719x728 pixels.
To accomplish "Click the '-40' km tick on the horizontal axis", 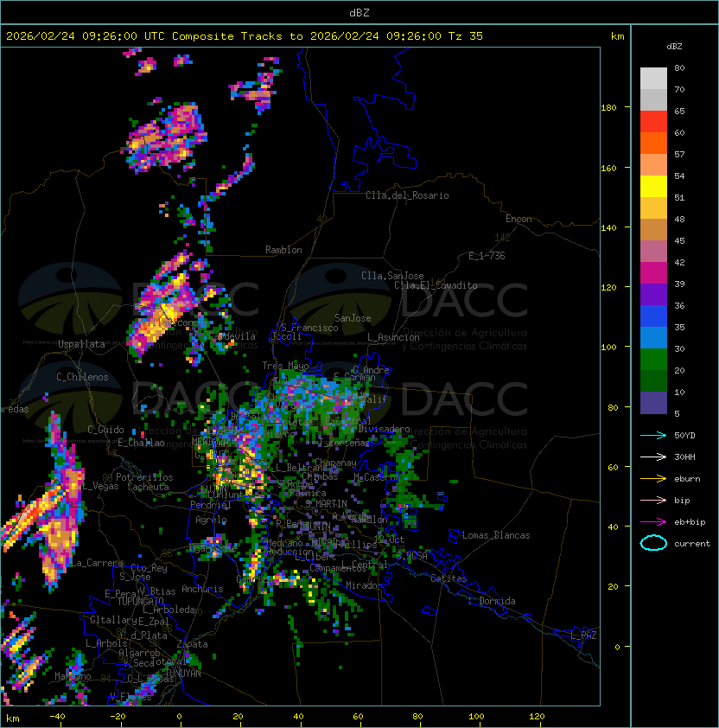I will pyautogui.click(x=57, y=717).
